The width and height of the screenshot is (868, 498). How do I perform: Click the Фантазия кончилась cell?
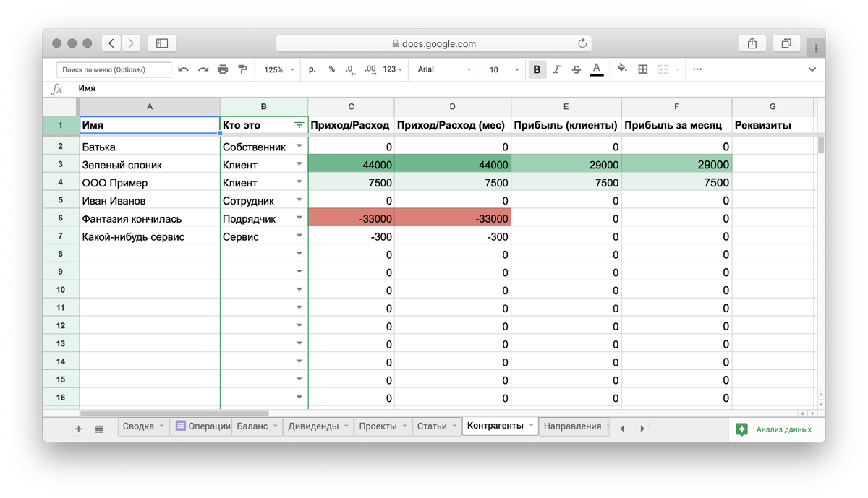pyautogui.click(x=150, y=218)
